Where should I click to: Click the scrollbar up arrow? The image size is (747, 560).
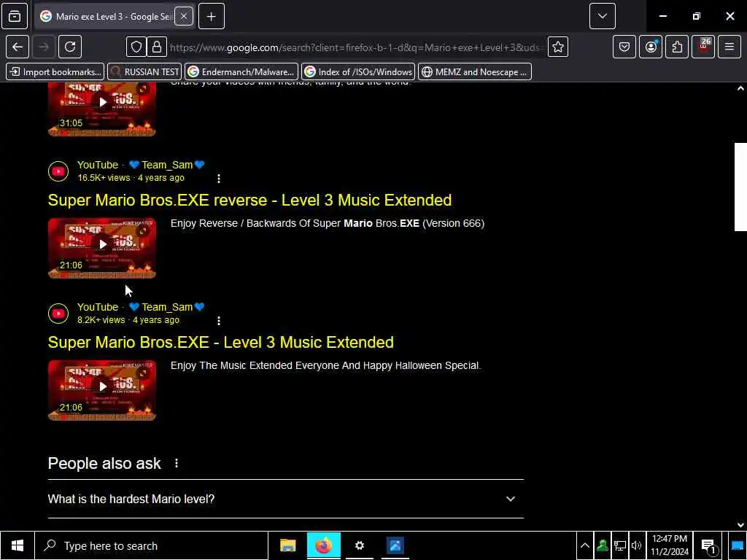pyautogui.click(x=740, y=88)
